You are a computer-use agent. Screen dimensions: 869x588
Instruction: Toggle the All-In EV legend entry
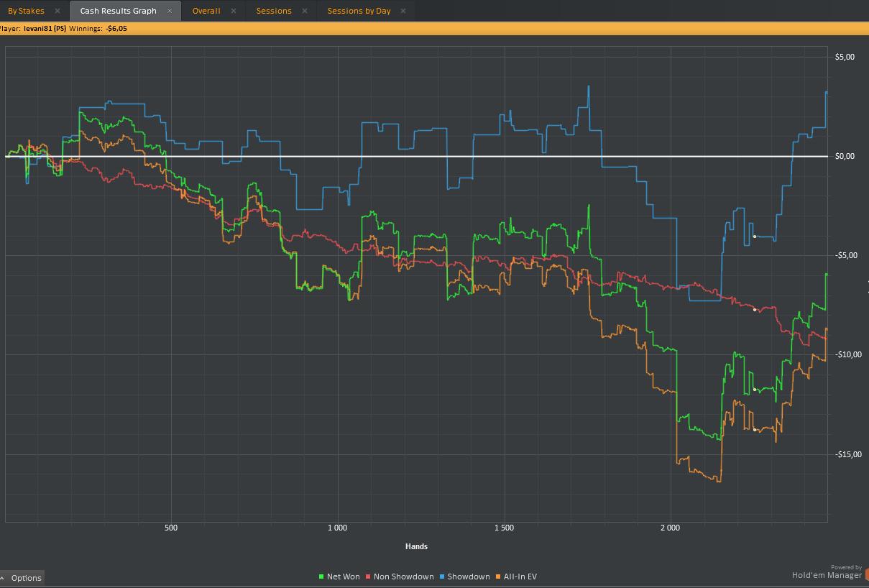[516, 576]
